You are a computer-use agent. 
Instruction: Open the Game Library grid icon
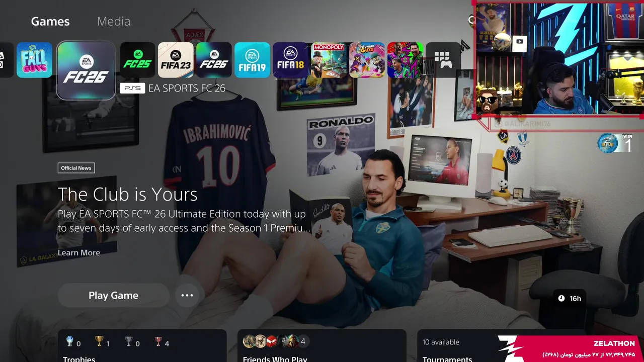pyautogui.click(x=443, y=60)
